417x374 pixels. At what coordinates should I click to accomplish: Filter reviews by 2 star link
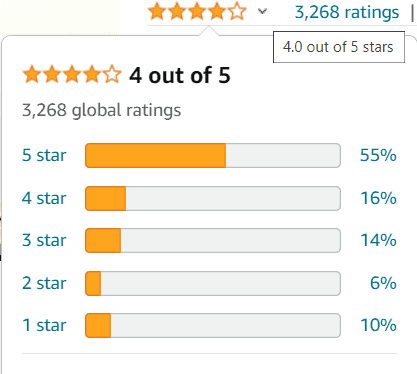(44, 283)
